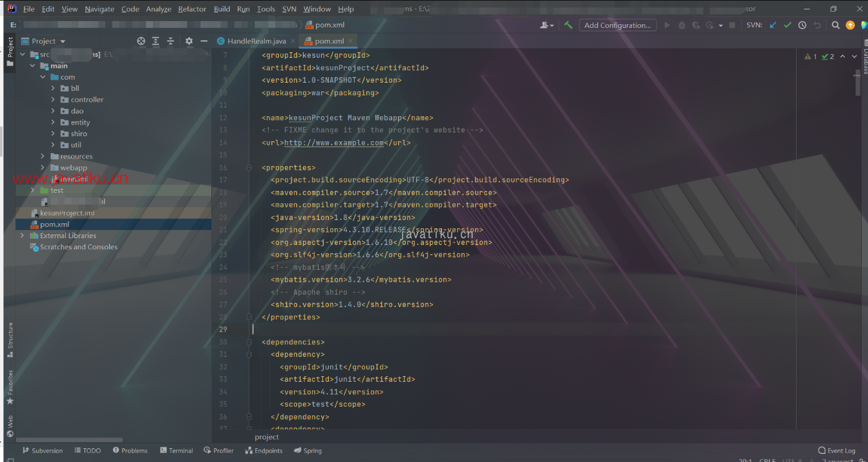Select kesunProject.iml file
The height and width of the screenshot is (462, 868).
click(67, 213)
